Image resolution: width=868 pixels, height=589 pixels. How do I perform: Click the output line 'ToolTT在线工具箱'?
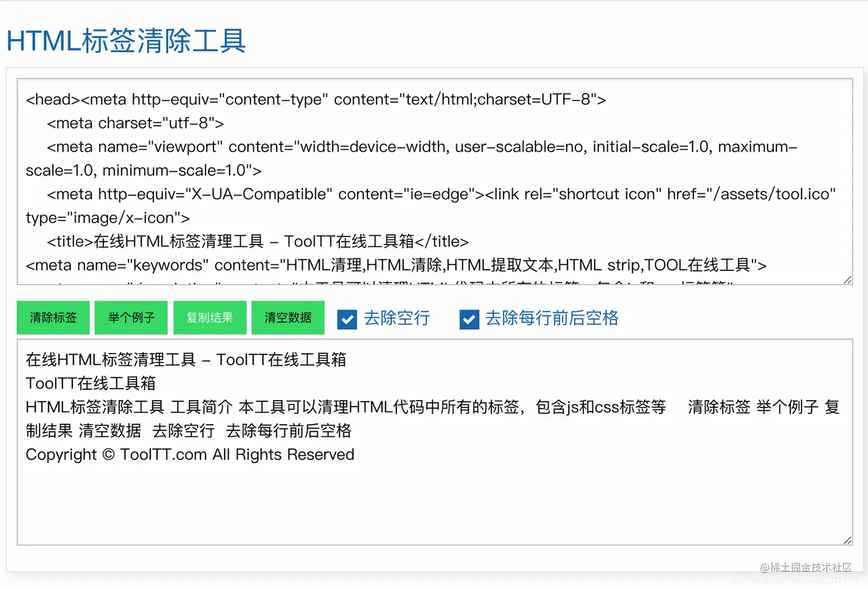[x=91, y=383]
